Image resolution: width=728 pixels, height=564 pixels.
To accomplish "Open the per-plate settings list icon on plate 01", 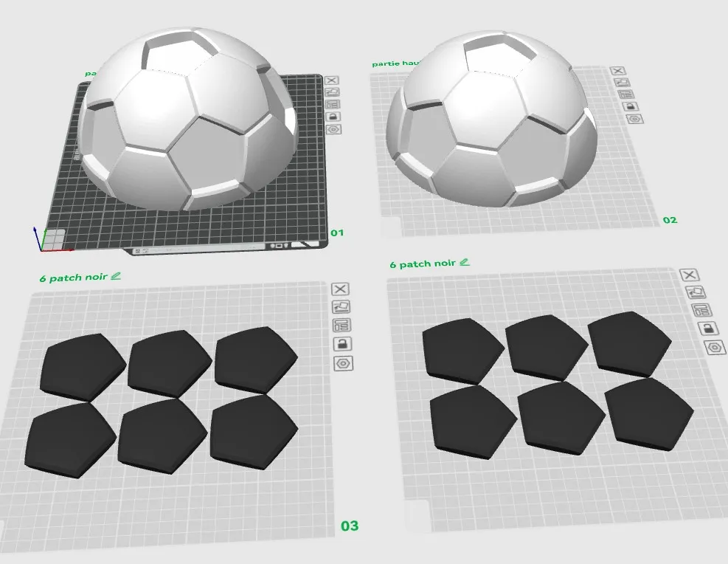I will point(332,105).
